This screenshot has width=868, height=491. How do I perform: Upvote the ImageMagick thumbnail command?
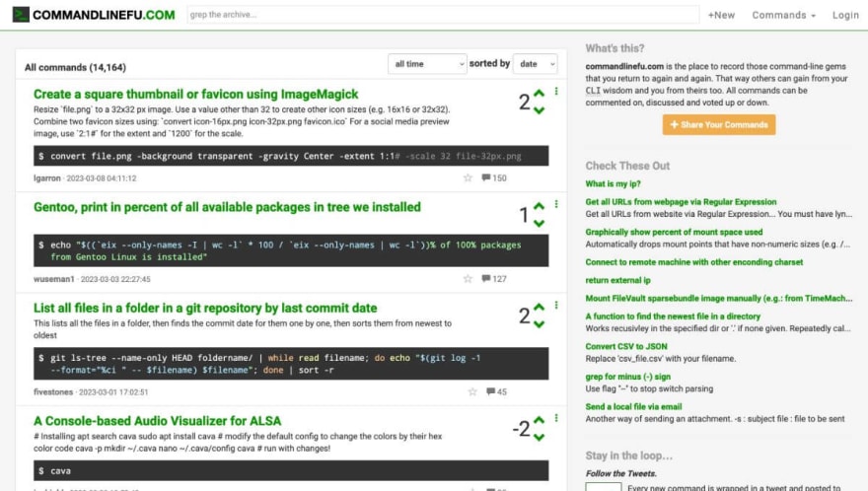pyautogui.click(x=540, y=94)
